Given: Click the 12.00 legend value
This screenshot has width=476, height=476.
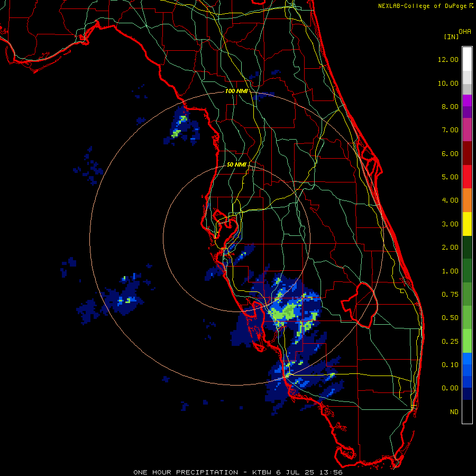Looking at the screenshot, I should coord(448,59).
